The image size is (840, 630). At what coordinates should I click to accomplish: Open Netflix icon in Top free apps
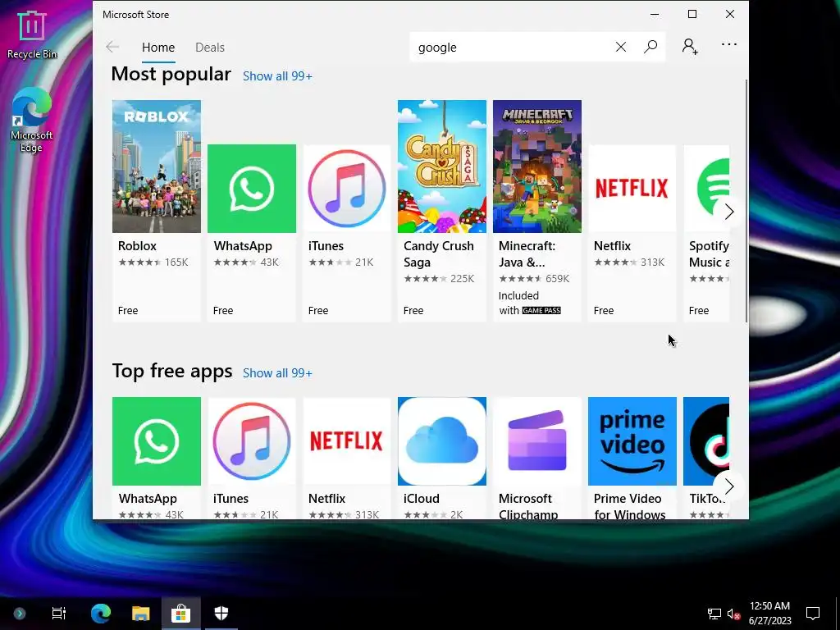pyautogui.click(x=347, y=441)
